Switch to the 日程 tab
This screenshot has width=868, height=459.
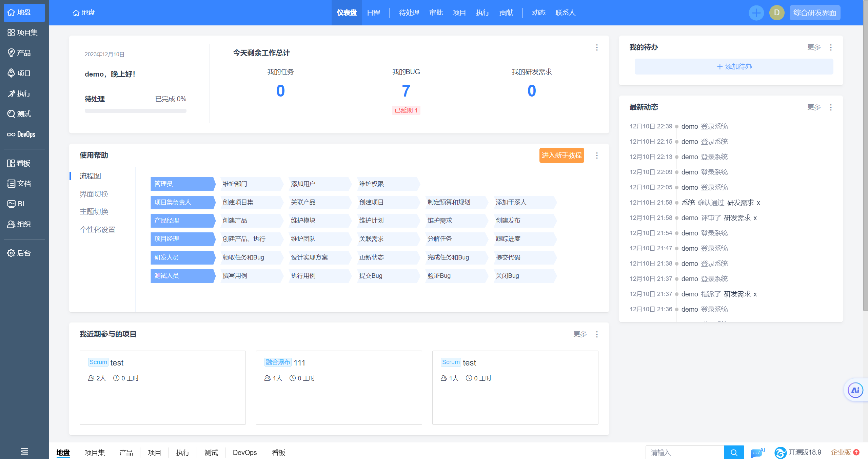373,13
